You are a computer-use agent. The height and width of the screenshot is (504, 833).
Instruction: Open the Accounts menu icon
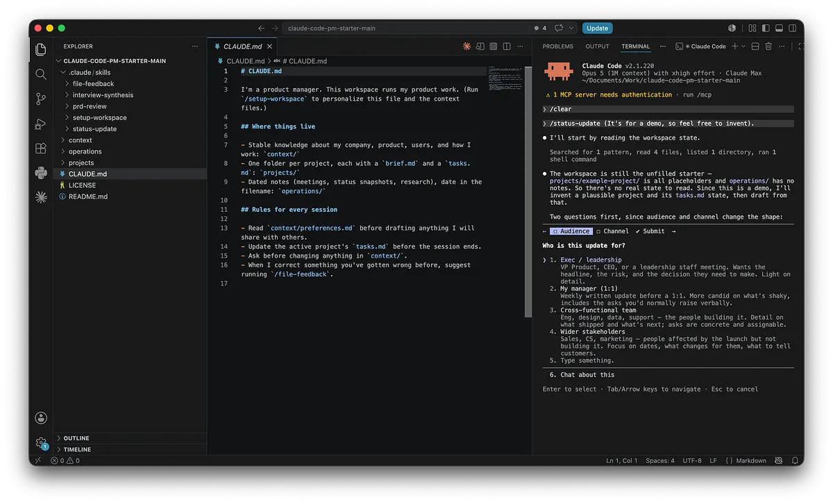click(x=41, y=418)
